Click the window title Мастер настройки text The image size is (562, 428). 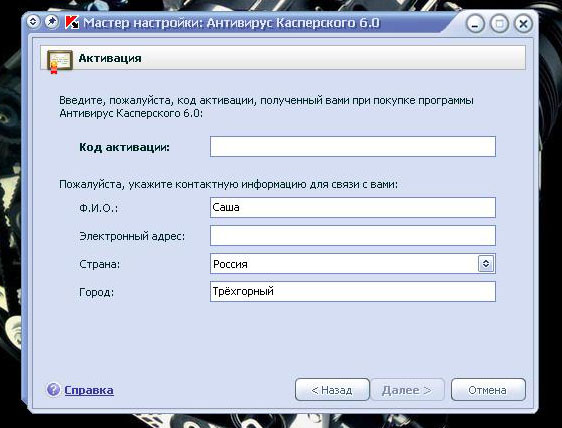tap(232, 23)
